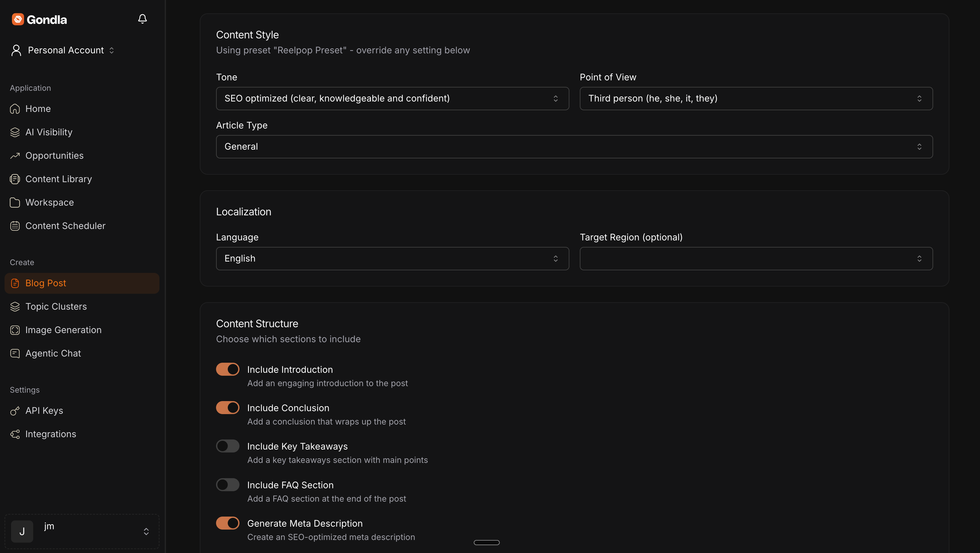Click the Content Library icon

pos(15,179)
